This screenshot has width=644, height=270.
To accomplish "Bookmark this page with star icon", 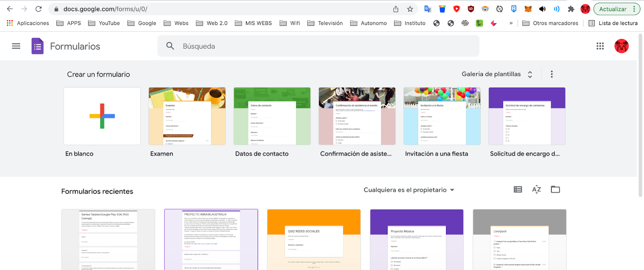I will 410,9.
